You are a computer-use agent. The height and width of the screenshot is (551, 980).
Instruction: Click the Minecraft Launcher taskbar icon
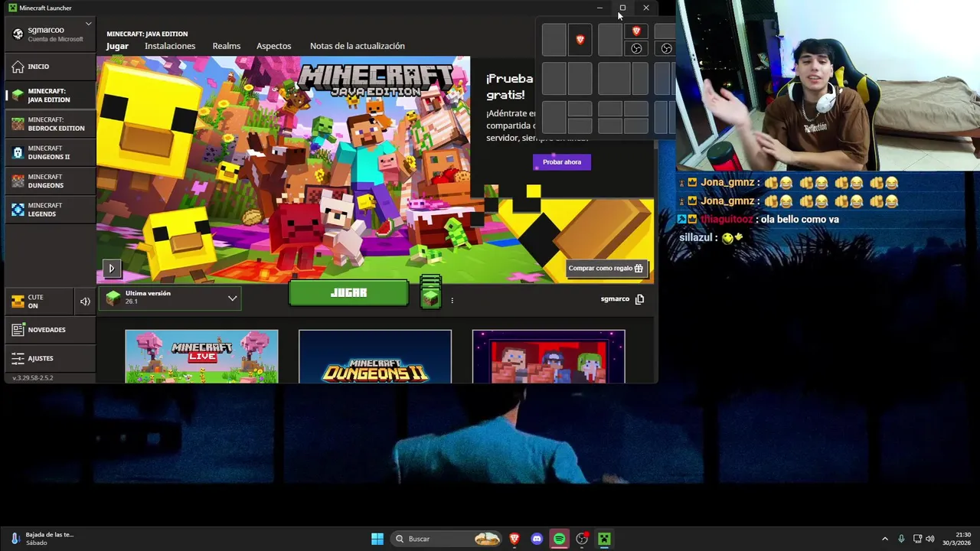pos(604,539)
